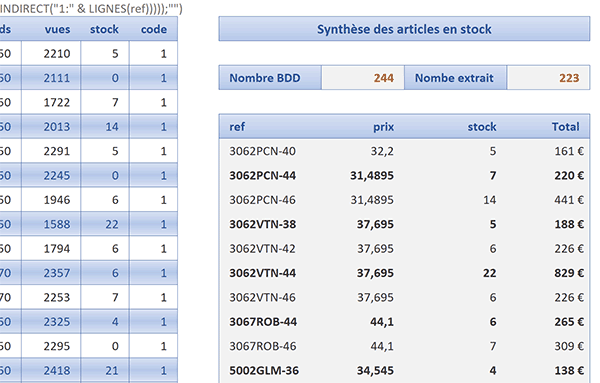Screen dimensions: 600x383
Task: Select the left table 'stock' column header
Action: tap(104, 29)
